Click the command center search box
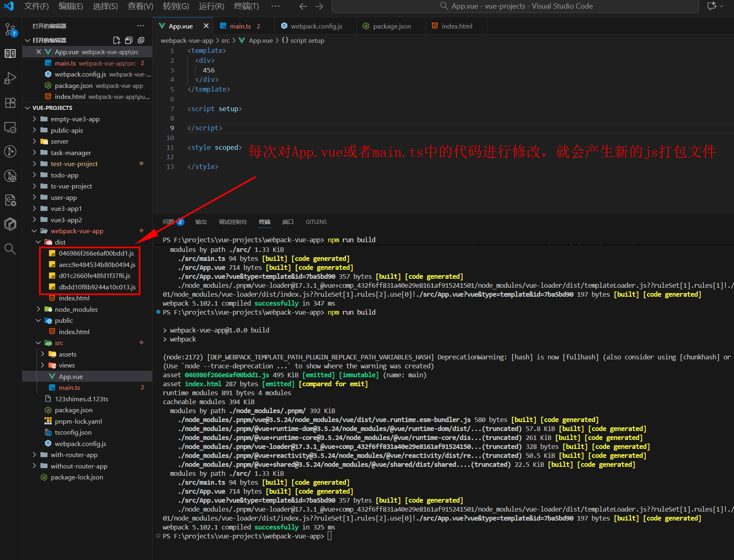The height and width of the screenshot is (560, 734). click(515, 6)
